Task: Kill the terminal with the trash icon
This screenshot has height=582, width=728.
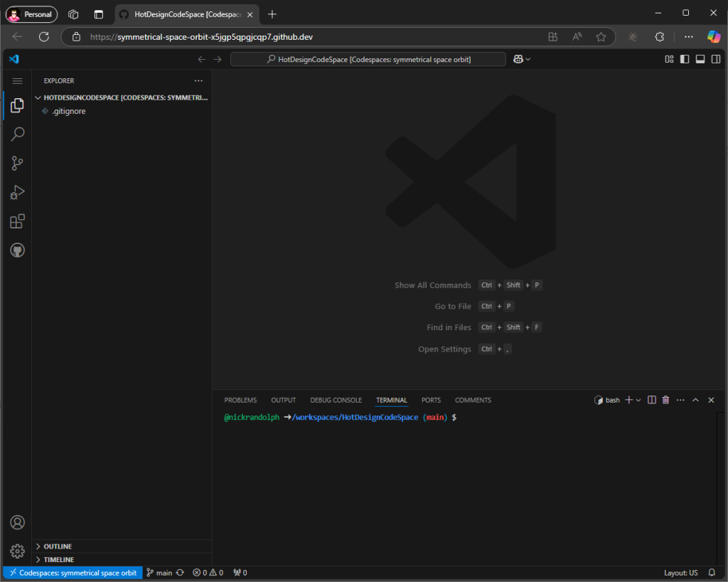Action: point(665,400)
